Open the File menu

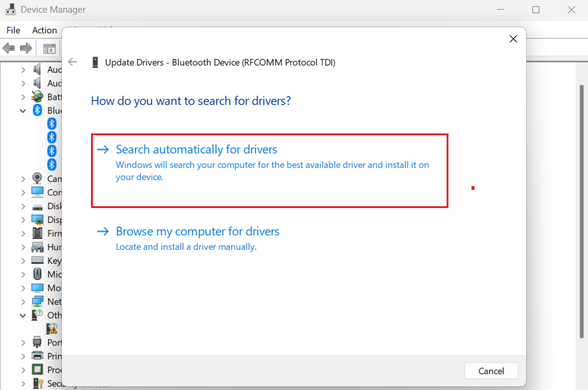click(13, 30)
